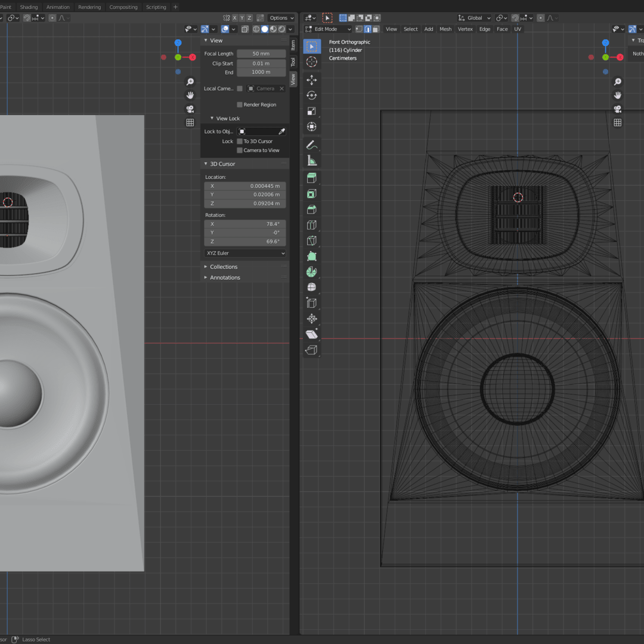Activate the Extrude Region tool
The width and height of the screenshot is (644, 644).
point(311,178)
